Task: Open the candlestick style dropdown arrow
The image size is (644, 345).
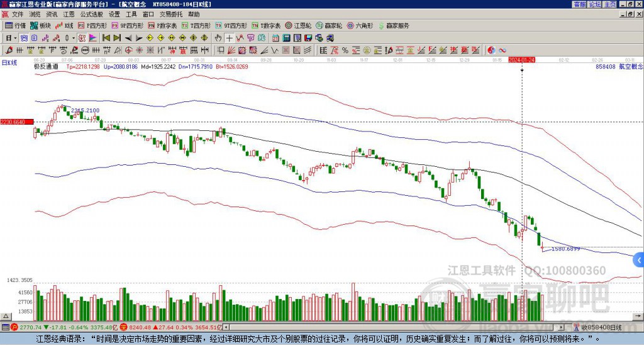Action: (x=74, y=38)
